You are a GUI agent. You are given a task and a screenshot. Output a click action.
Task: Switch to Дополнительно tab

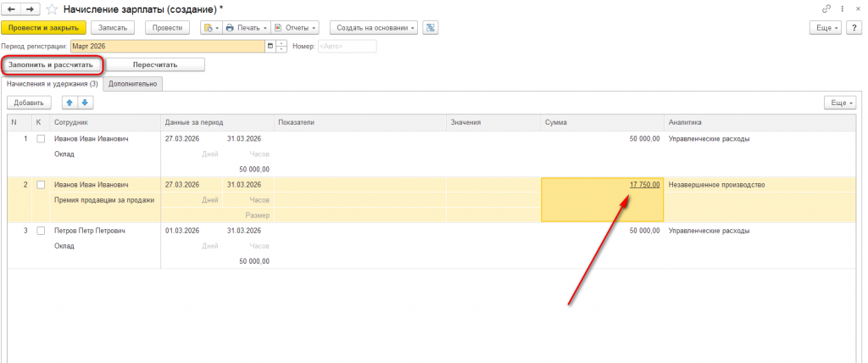(133, 84)
